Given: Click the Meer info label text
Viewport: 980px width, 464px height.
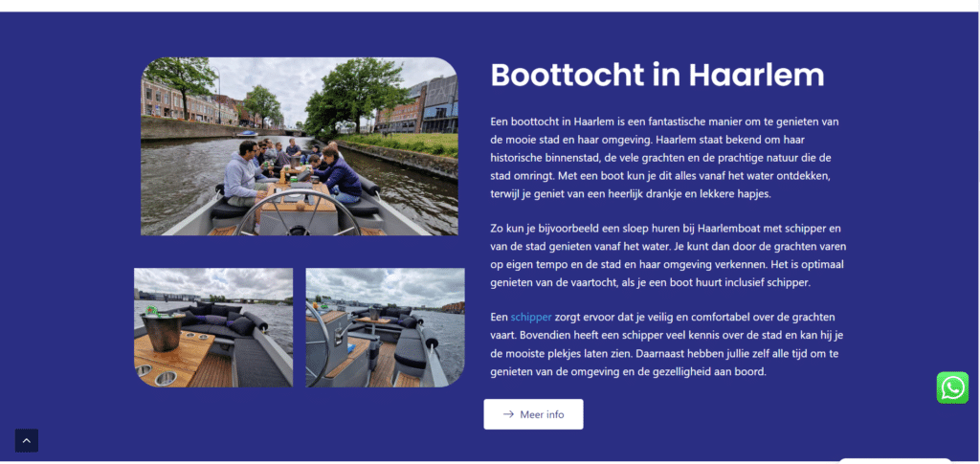Looking at the screenshot, I should pyautogui.click(x=542, y=414).
